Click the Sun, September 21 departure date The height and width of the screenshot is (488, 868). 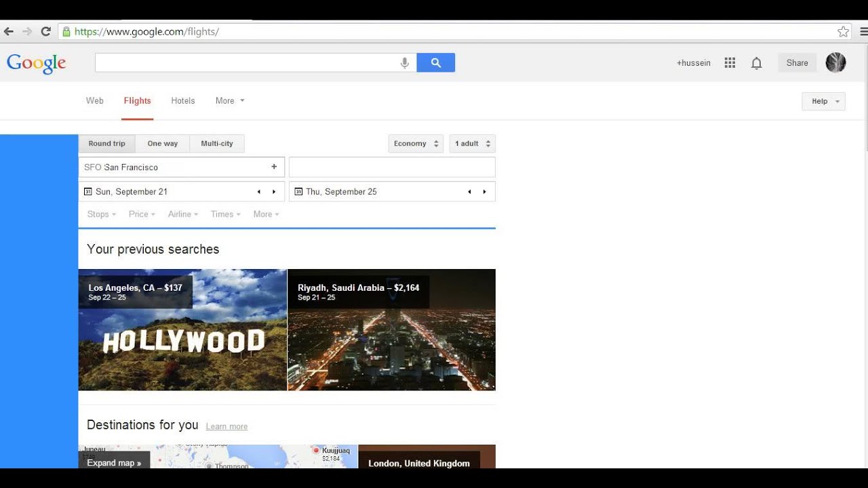click(132, 192)
